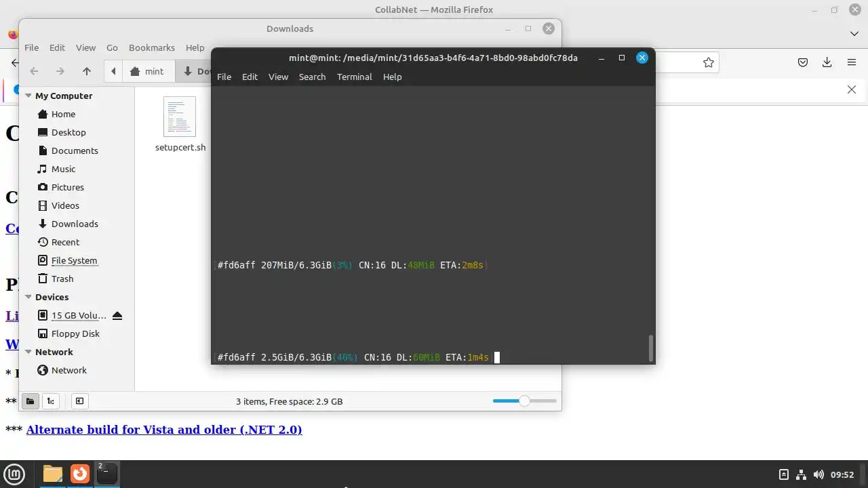Open the terminal View menu
Image resolution: width=868 pixels, height=488 pixels.
pyautogui.click(x=278, y=77)
